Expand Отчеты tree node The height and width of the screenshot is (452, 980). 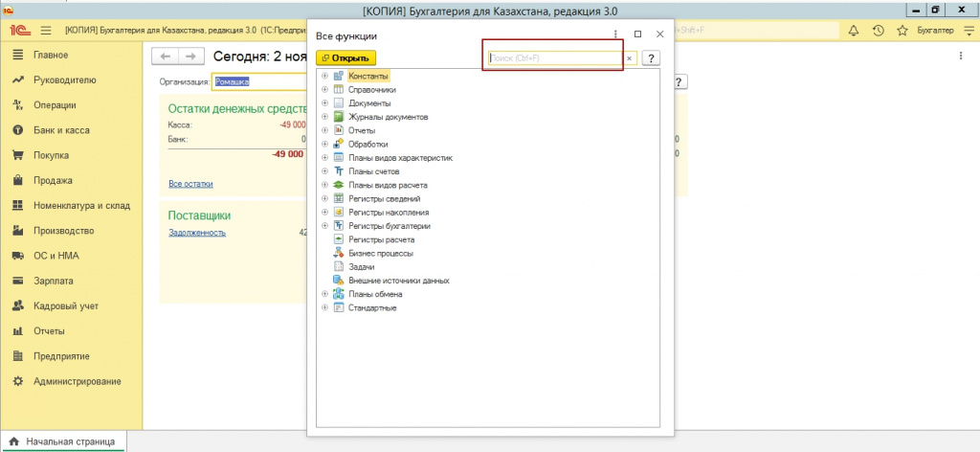click(324, 130)
